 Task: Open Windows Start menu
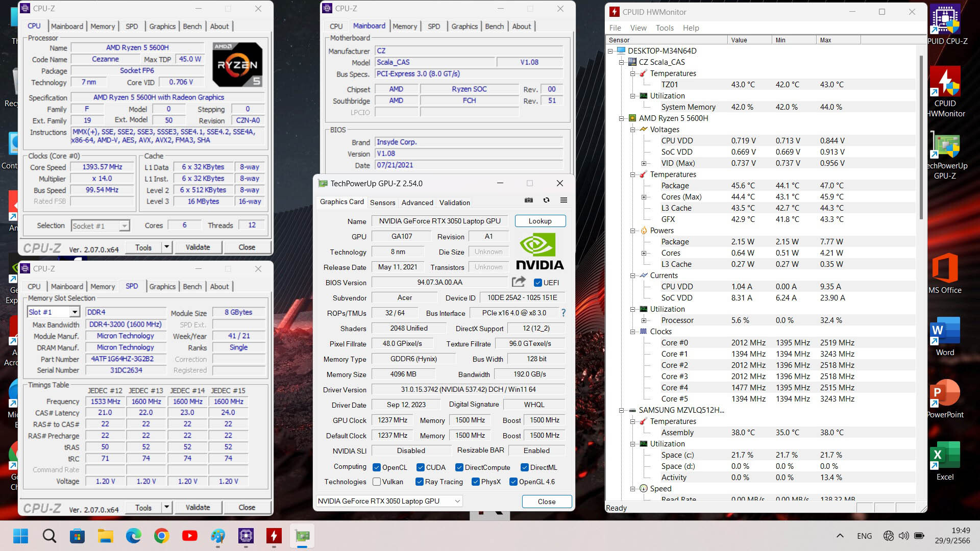point(20,536)
